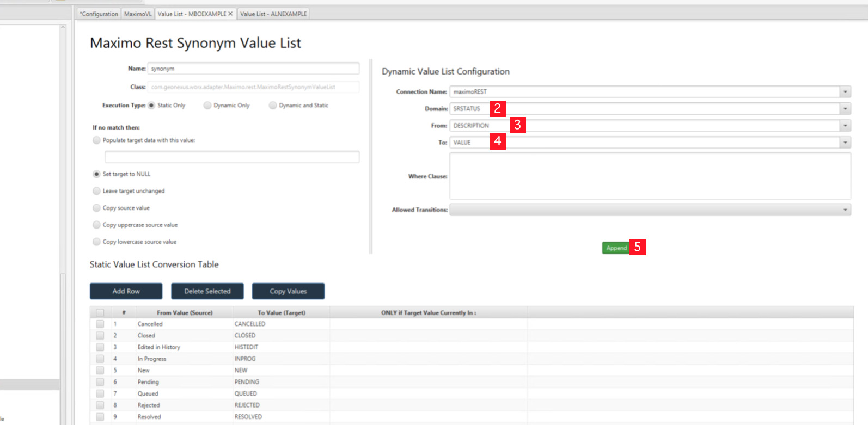Select Leave target unchanged option
Image resolution: width=868 pixels, height=425 pixels.
(x=96, y=191)
